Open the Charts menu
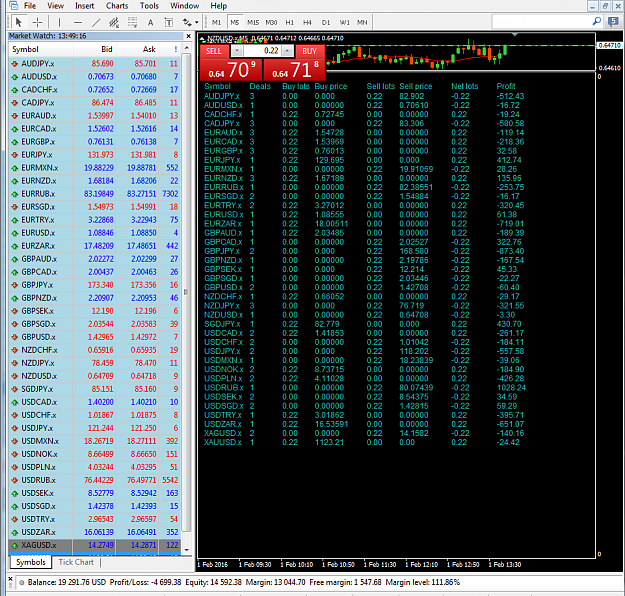This screenshot has width=625, height=596. (x=117, y=6)
